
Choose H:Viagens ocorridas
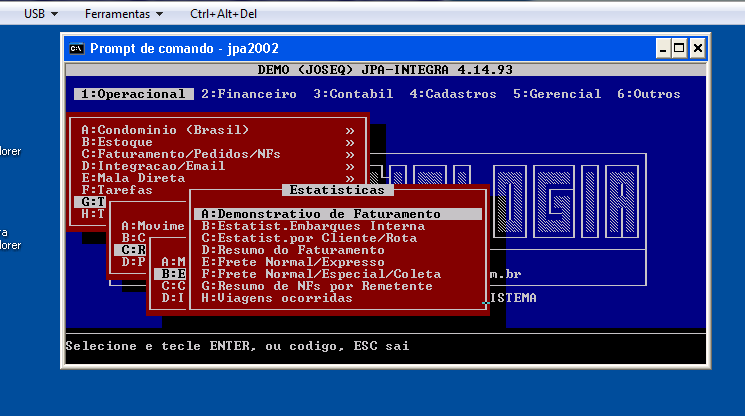tap(277, 298)
